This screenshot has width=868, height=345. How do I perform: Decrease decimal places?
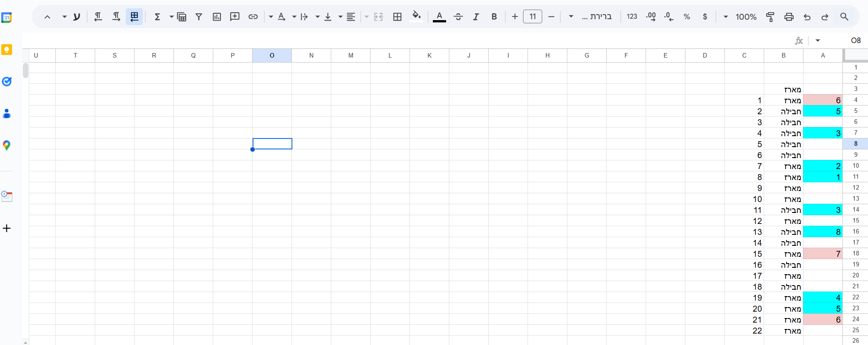coord(669,17)
